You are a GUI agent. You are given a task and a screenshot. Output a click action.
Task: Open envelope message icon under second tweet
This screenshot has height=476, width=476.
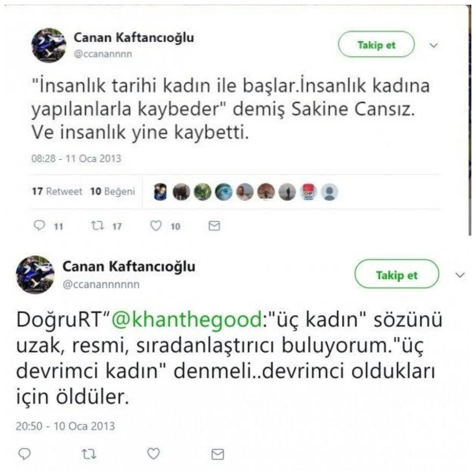(218, 454)
